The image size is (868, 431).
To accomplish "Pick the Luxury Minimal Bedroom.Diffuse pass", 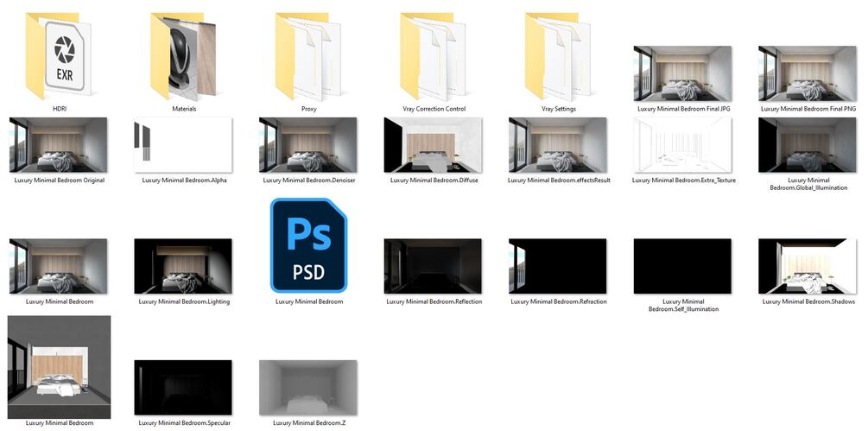I will 434,144.
